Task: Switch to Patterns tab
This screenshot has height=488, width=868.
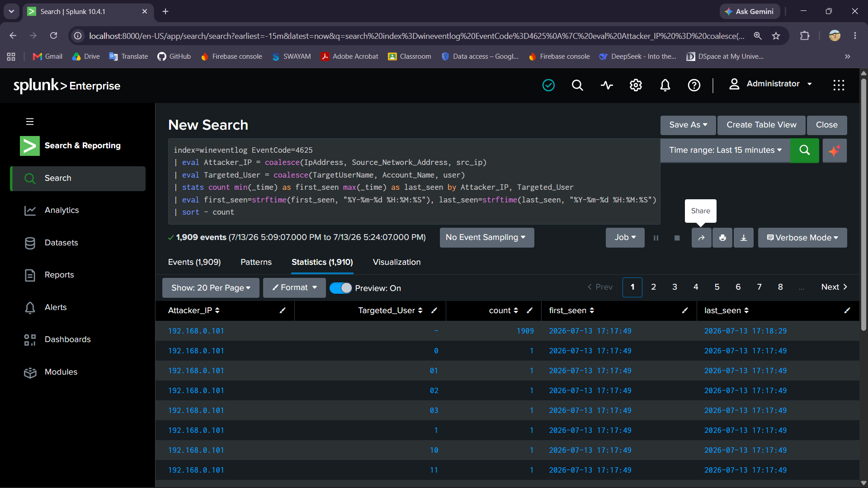Action: click(x=256, y=263)
